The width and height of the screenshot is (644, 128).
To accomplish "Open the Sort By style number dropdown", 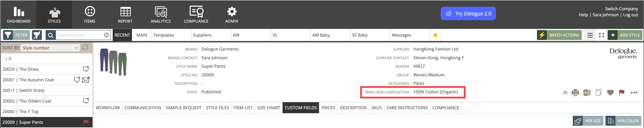I will pos(50,48).
